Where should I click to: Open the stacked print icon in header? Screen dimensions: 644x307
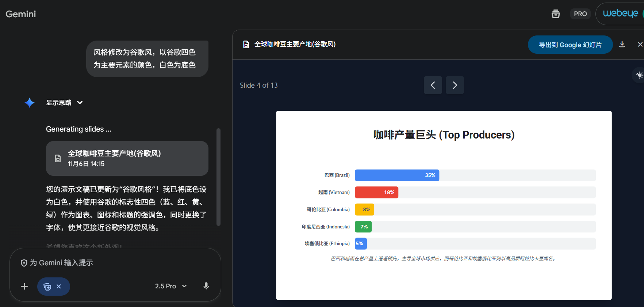555,14
